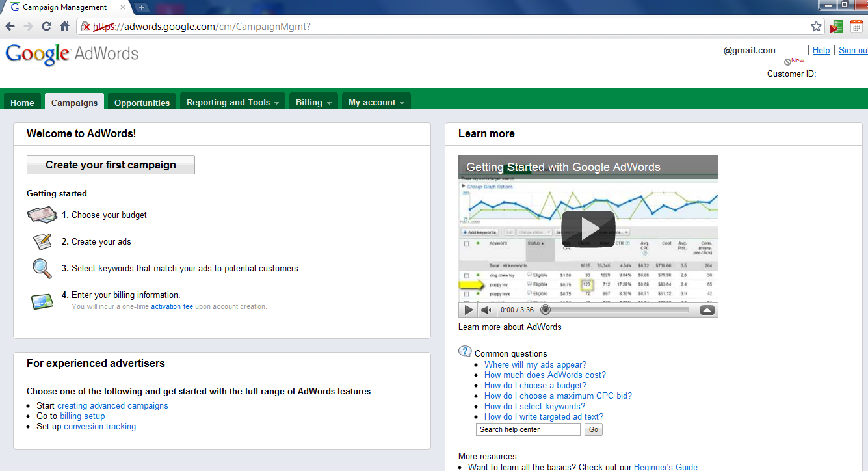The image size is (868, 471).
Task: Bookmark page with the star icon
Action: pos(816,27)
